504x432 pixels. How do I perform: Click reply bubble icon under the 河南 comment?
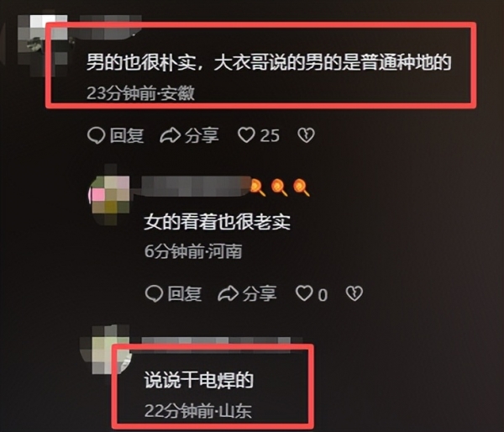[154, 293]
